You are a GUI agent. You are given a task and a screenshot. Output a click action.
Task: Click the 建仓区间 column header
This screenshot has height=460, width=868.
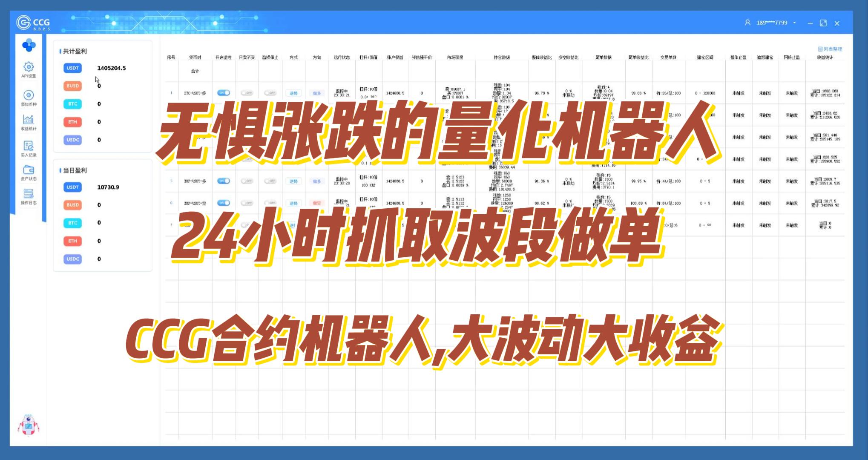click(705, 57)
